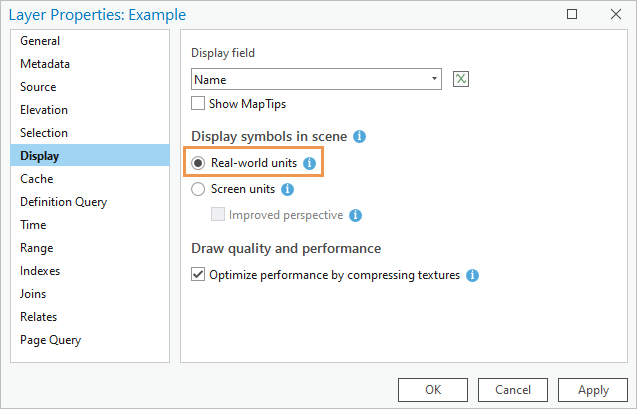The height and width of the screenshot is (409, 637).
Task: Click info icon beside Optimize performance option
Action: (x=473, y=275)
